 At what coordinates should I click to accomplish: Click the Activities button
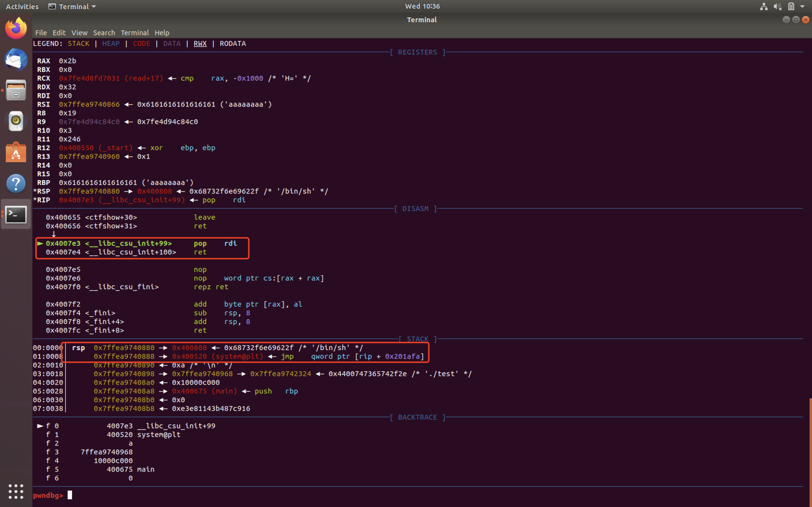pyautogui.click(x=22, y=6)
